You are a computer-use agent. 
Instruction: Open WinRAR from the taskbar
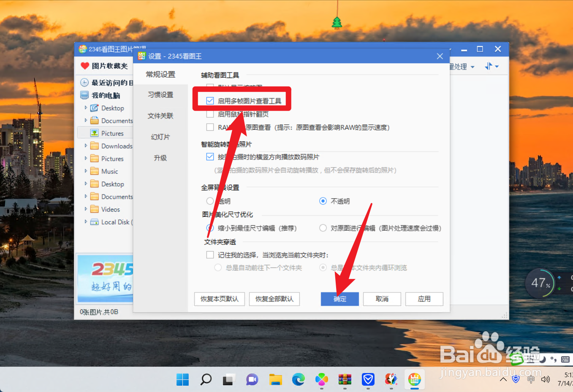345,380
